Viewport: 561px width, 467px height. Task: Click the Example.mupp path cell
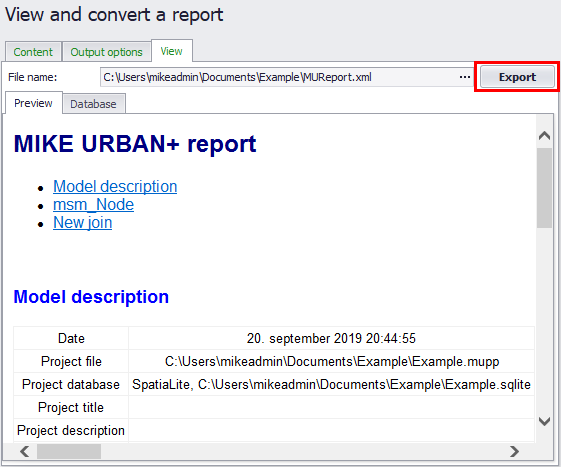[x=331, y=361]
